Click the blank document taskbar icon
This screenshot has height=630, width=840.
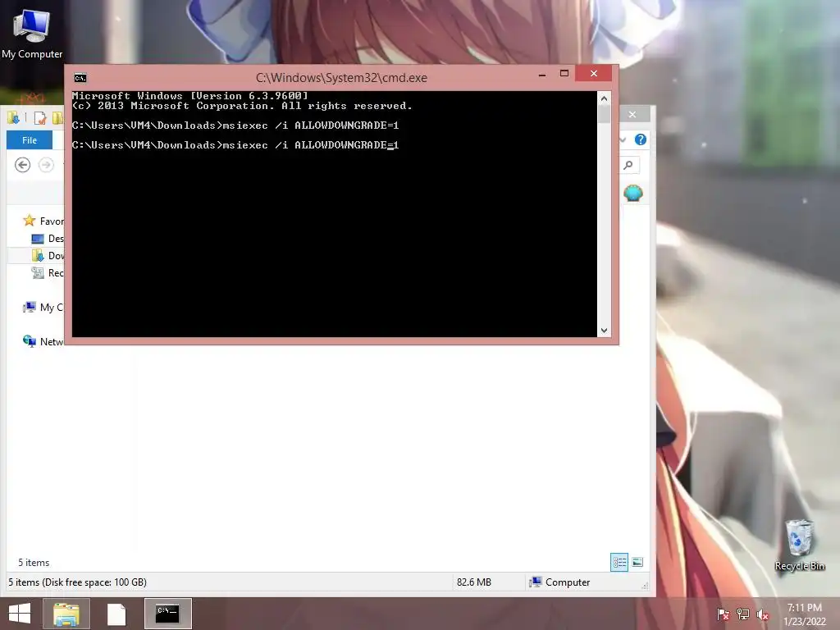[116, 614]
